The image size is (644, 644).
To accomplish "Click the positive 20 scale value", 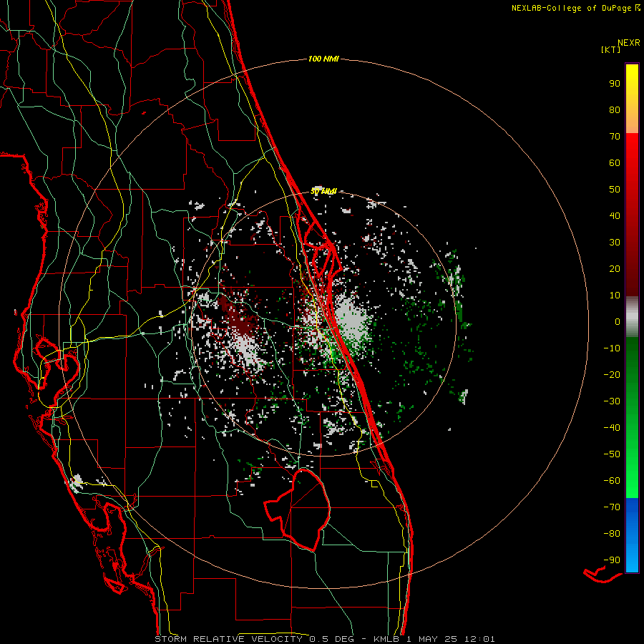I will 615,268.
